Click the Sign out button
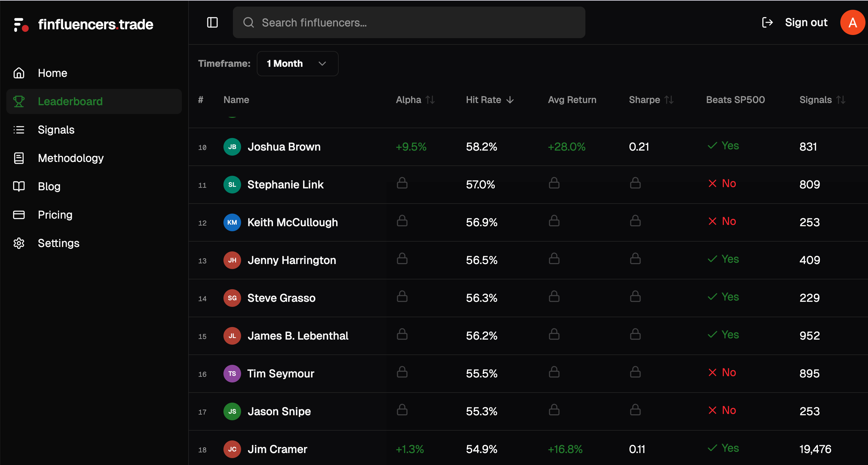This screenshot has height=465, width=868. point(806,22)
